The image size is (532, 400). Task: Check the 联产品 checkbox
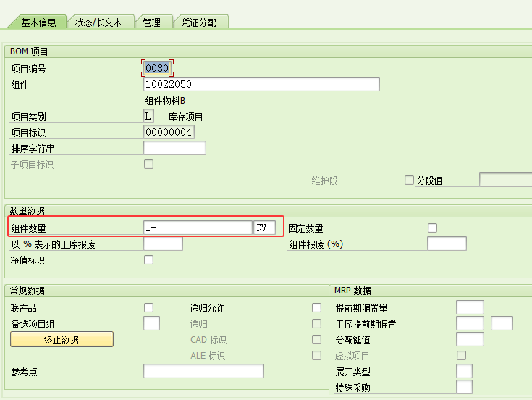coord(148,308)
